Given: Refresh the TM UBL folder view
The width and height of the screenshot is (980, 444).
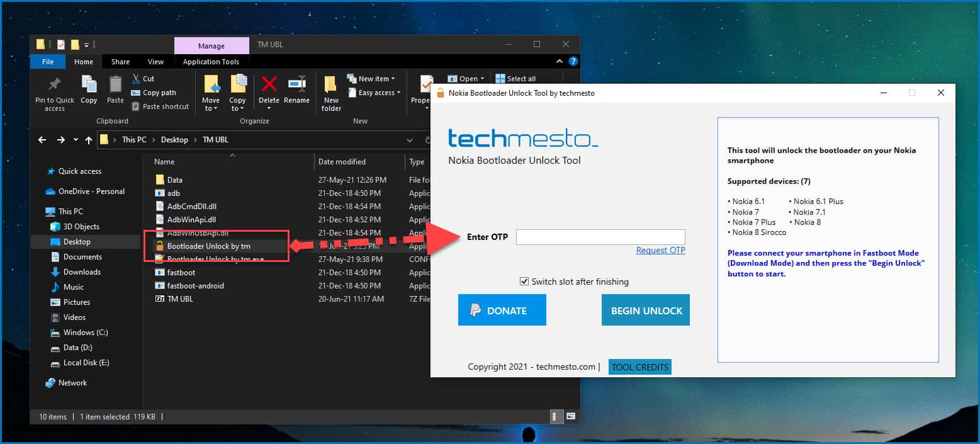Looking at the screenshot, I should point(427,140).
